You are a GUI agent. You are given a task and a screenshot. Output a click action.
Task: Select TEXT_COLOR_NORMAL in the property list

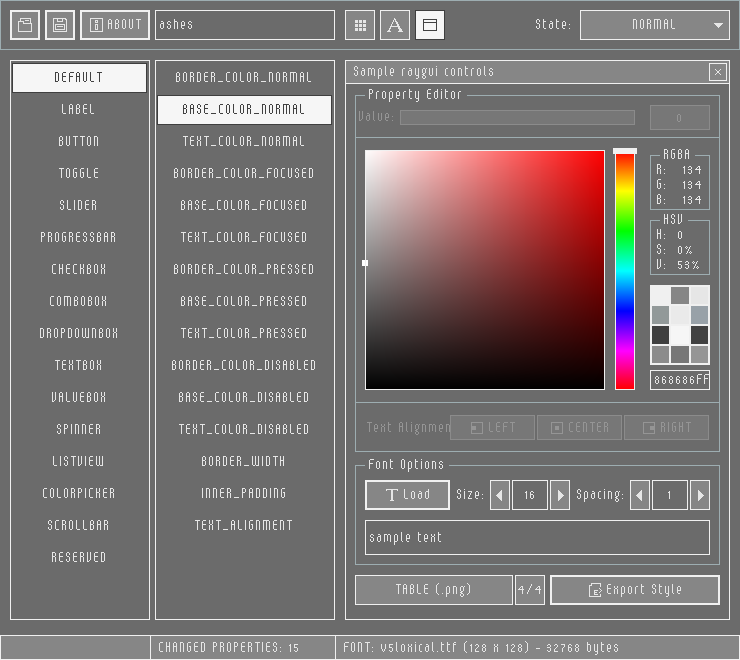[x=244, y=142]
